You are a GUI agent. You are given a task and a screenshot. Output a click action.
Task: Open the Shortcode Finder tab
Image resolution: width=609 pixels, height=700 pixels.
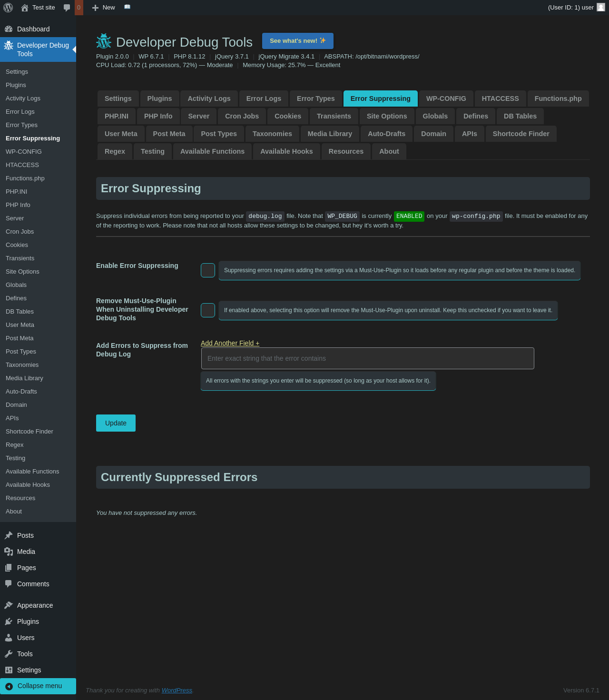point(521,134)
